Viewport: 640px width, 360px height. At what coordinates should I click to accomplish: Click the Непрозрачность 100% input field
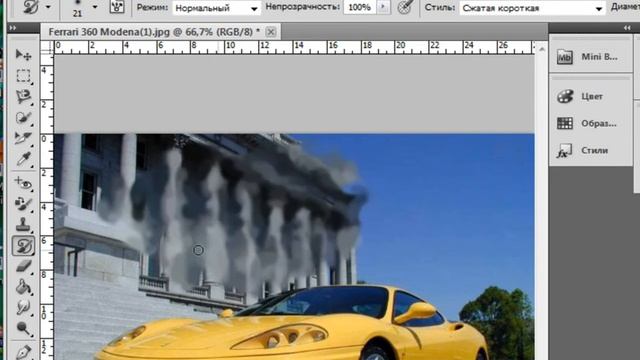pos(360,7)
